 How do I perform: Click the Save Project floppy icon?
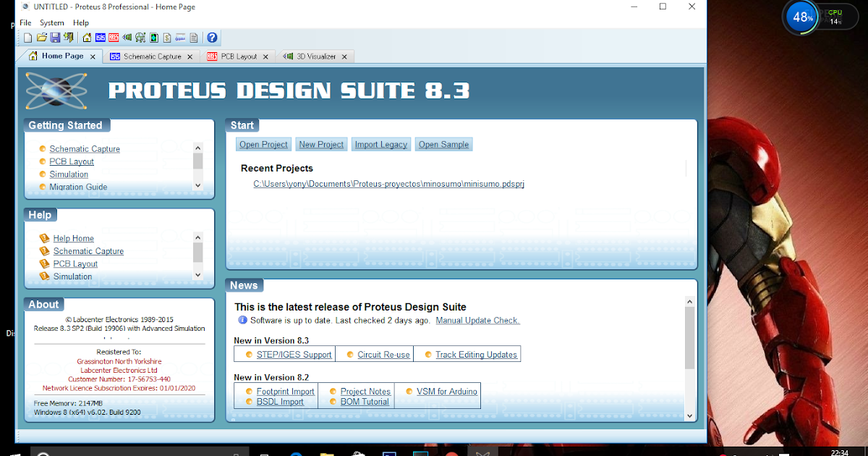55,38
